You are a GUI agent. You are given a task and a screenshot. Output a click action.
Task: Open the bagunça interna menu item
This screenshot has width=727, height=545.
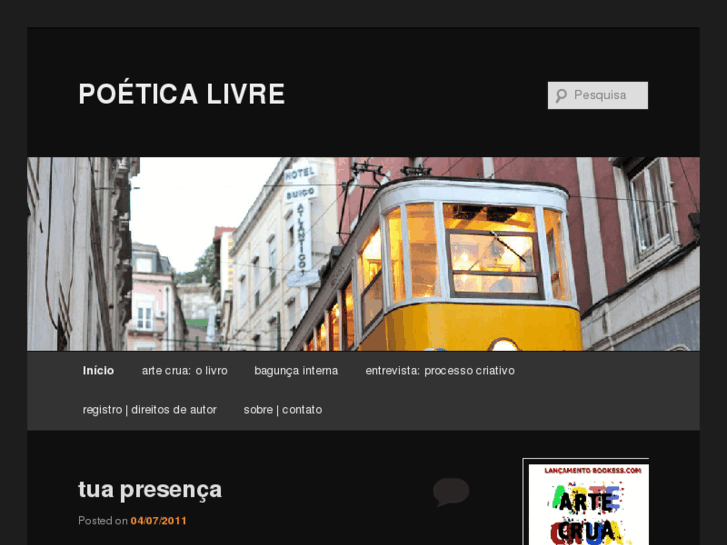point(296,371)
